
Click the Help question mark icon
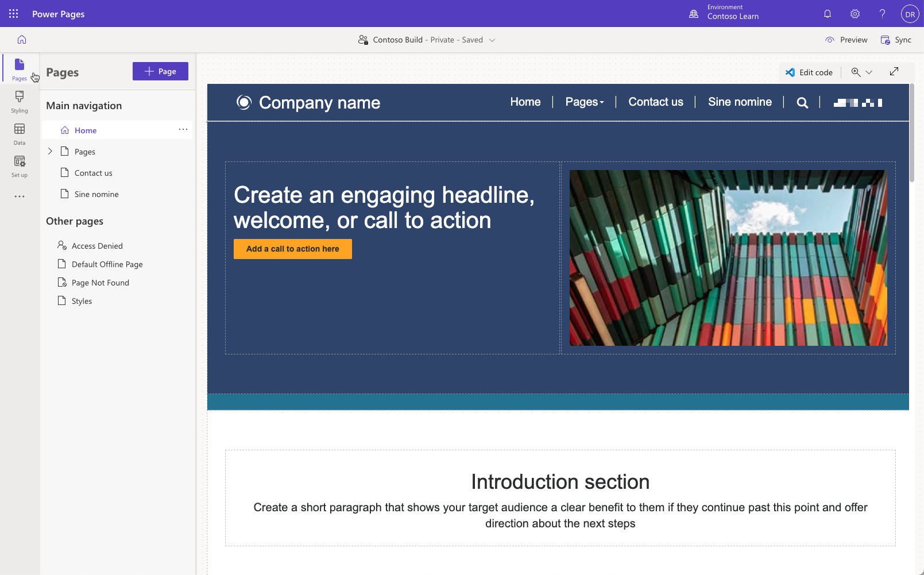(x=882, y=13)
